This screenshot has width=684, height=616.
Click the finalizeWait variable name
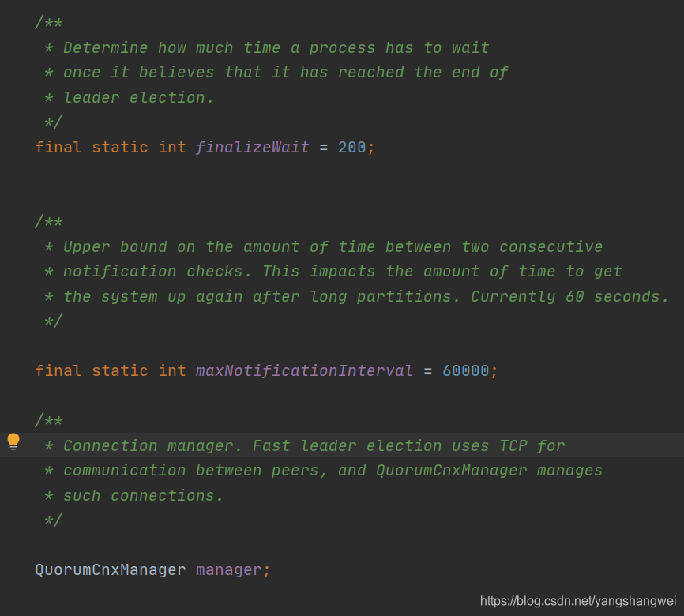click(252, 147)
